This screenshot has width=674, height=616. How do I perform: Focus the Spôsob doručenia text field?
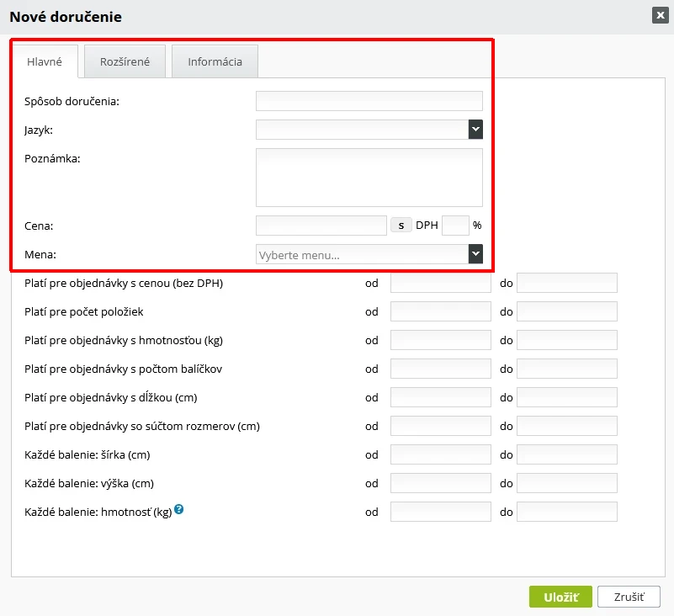[369, 101]
